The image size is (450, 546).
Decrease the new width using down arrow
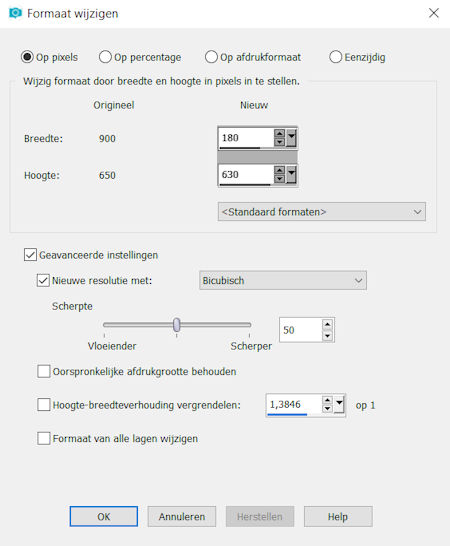(x=279, y=142)
